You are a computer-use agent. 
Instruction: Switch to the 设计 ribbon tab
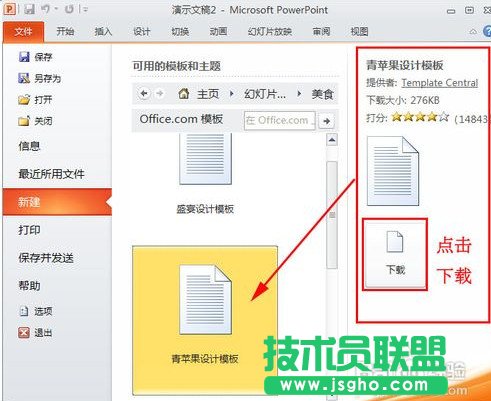coord(142,32)
